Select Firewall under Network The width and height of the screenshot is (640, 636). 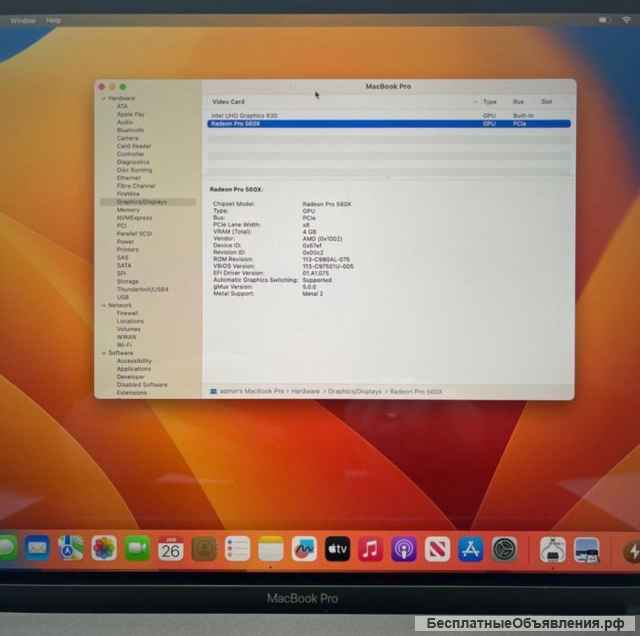click(127, 314)
